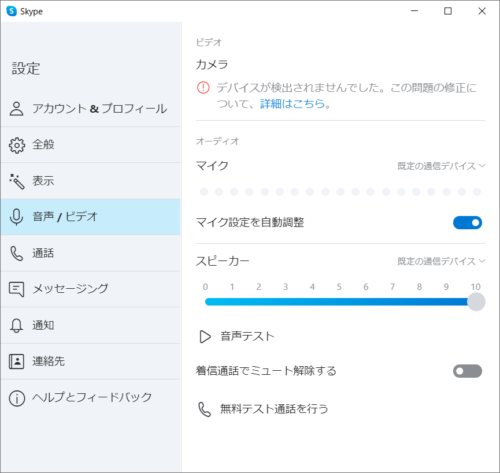Click the red camera warning icon

(x=203, y=88)
